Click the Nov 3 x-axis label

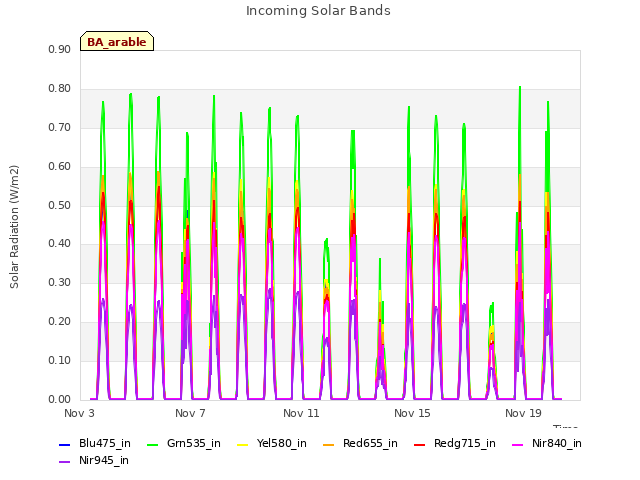pos(79,413)
